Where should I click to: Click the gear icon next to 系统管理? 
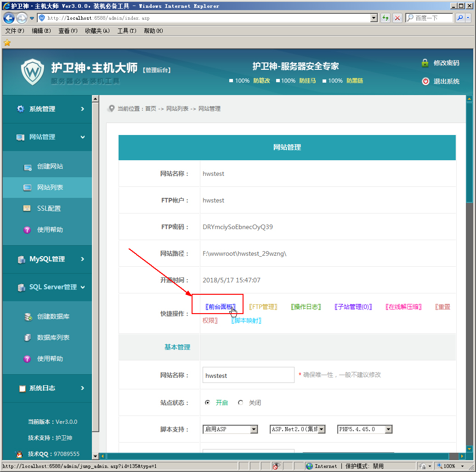coord(21,109)
